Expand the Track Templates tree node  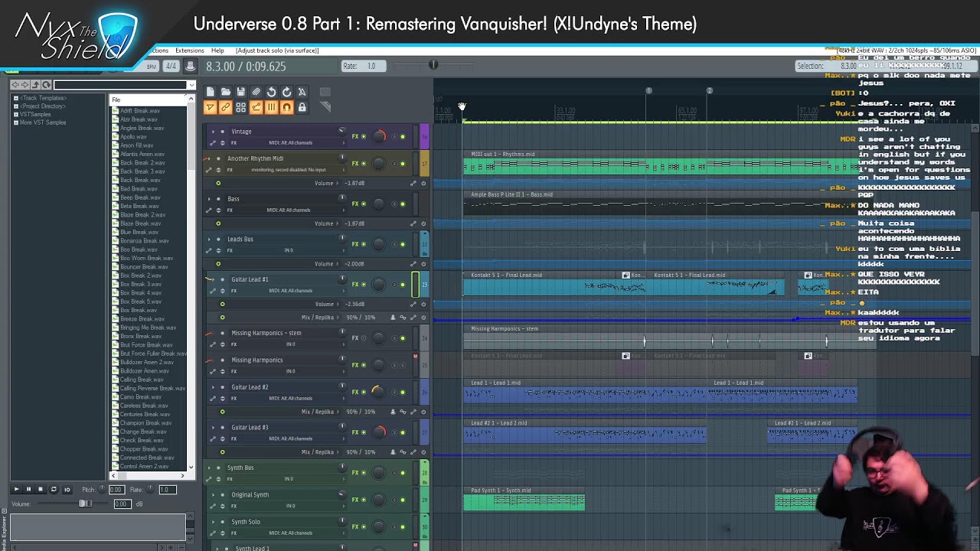[15, 98]
